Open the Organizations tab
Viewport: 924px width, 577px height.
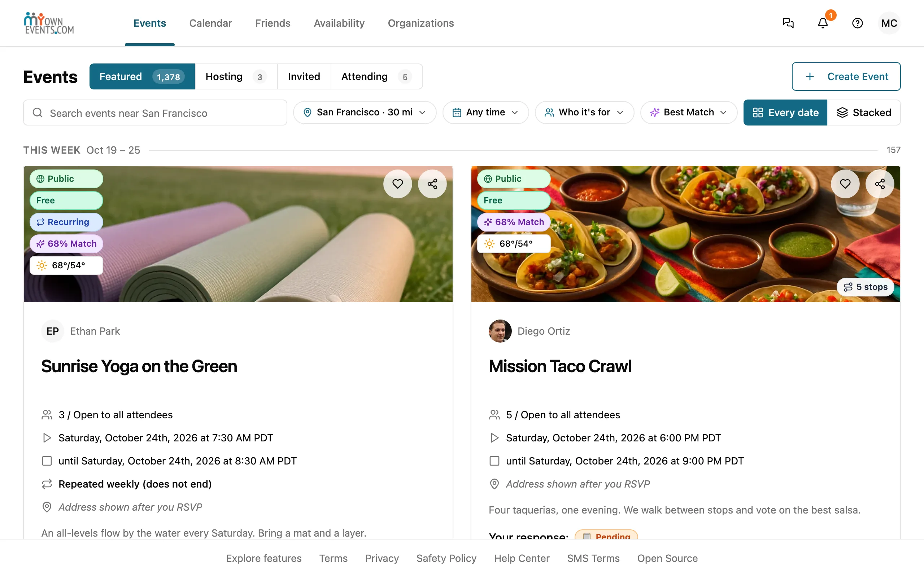pyautogui.click(x=421, y=23)
